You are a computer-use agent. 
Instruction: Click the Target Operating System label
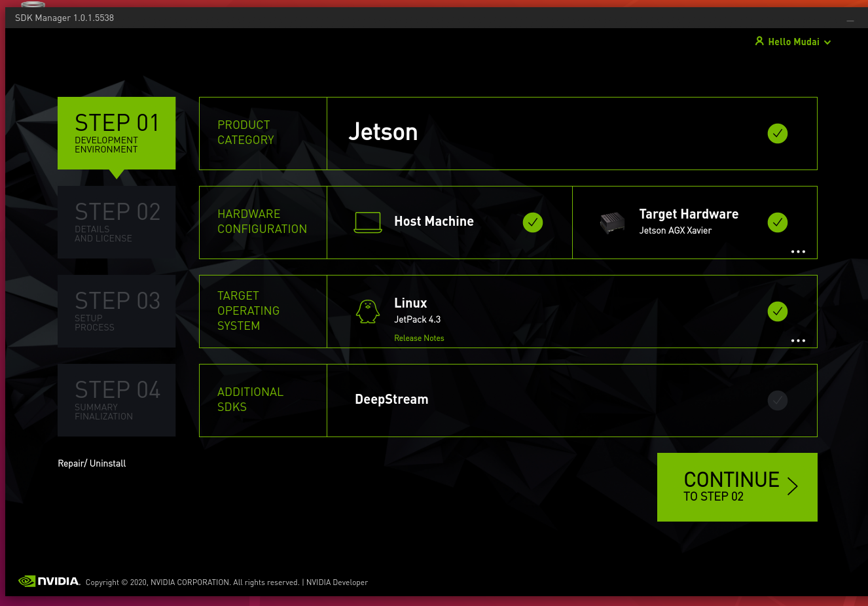pos(248,311)
